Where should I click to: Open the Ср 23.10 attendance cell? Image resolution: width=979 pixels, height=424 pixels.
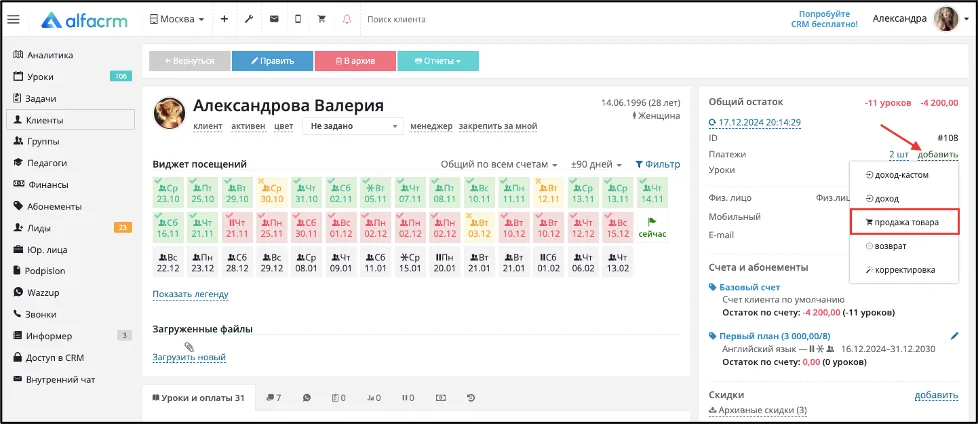click(x=168, y=192)
